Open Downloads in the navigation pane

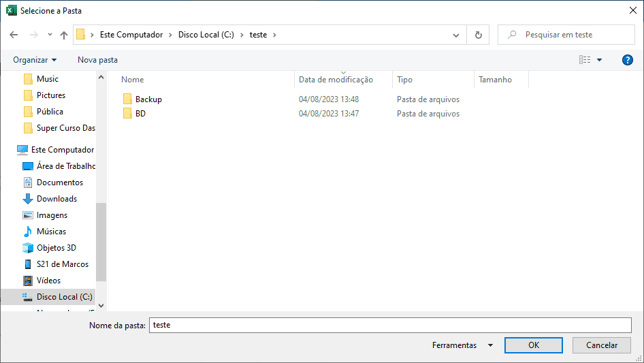tap(57, 199)
